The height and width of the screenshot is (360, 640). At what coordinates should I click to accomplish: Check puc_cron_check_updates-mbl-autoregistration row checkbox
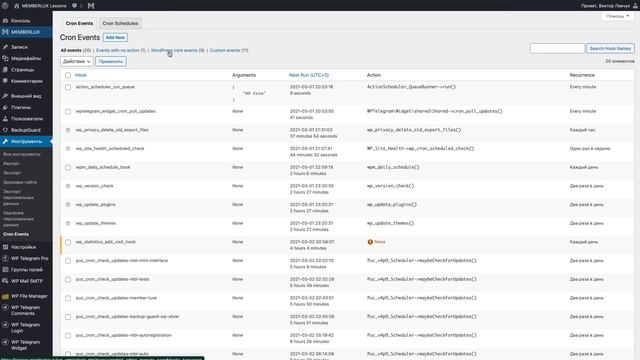click(x=68, y=336)
